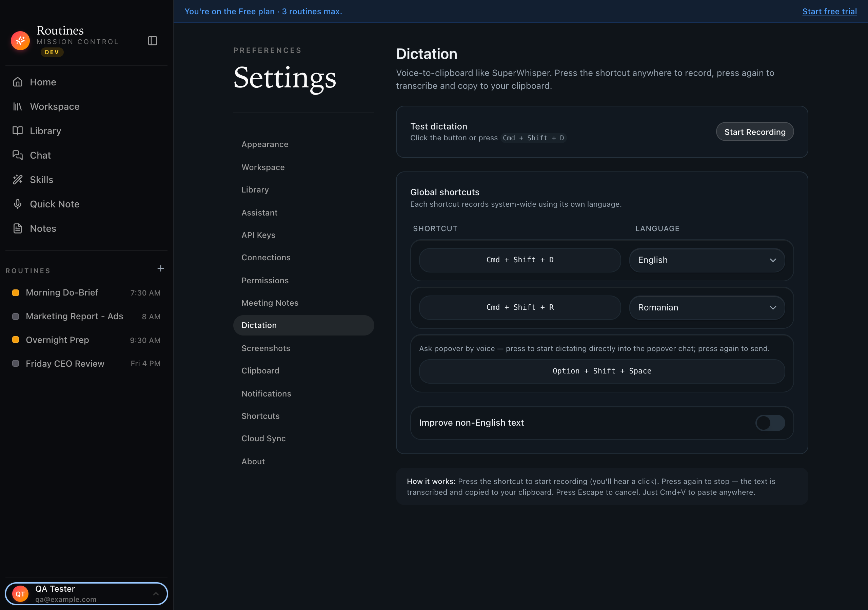Open the English language dropdown

pos(707,260)
